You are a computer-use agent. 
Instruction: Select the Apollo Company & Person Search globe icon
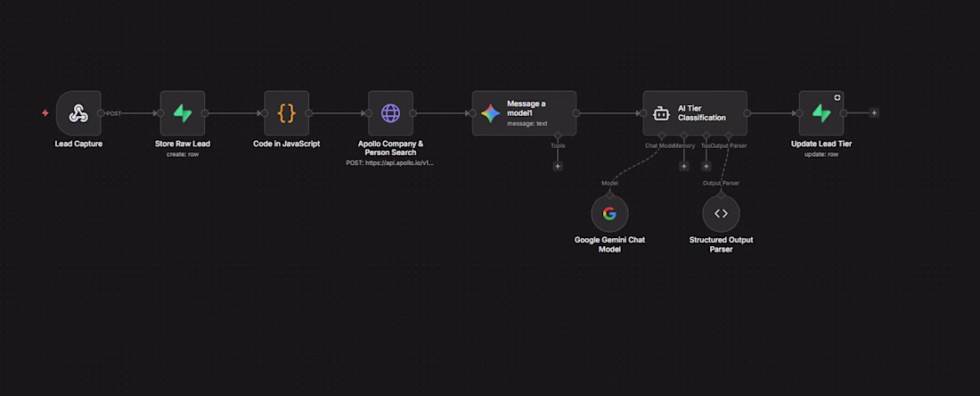coord(390,113)
